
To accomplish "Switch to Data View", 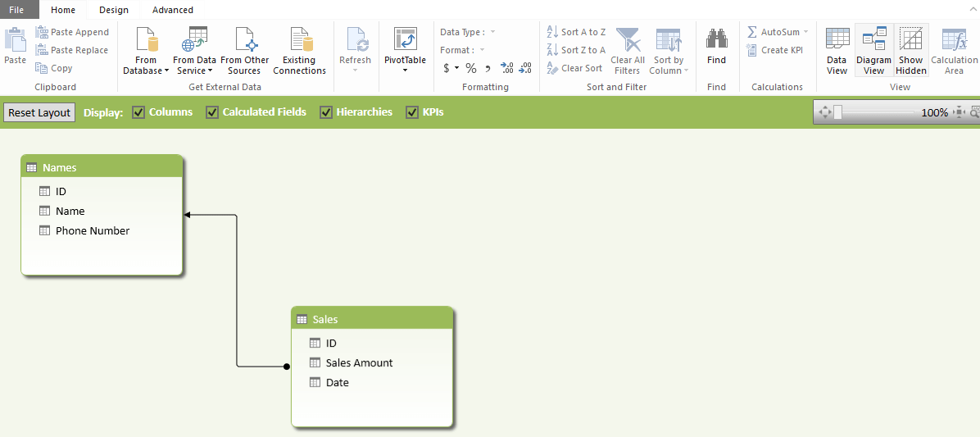I will (x=837, y=52).
